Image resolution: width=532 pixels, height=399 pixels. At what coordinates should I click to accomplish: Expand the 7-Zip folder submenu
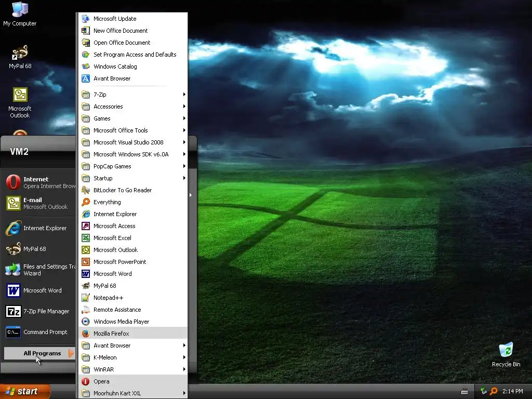point(133,95)
